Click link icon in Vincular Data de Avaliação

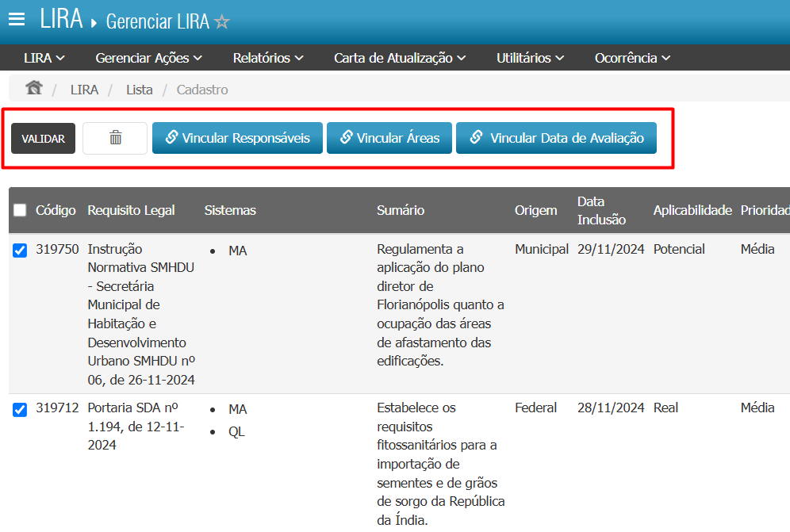point(476,137)
